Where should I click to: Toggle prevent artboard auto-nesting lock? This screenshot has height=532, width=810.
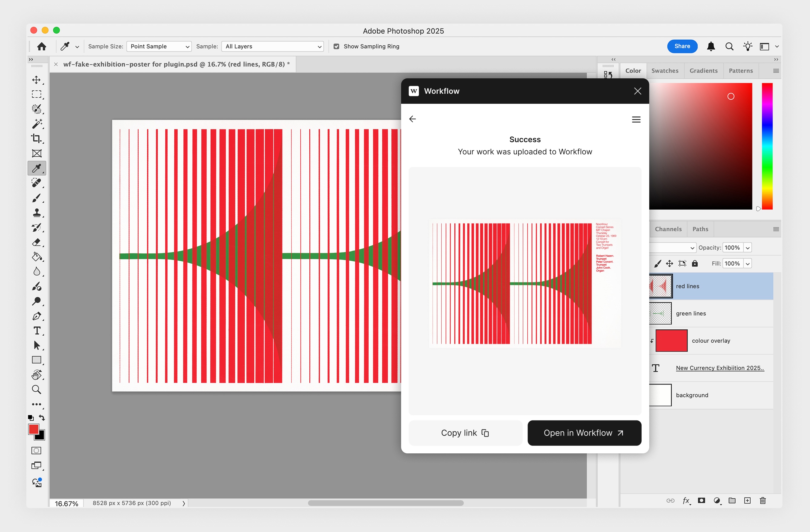point(682,263)
